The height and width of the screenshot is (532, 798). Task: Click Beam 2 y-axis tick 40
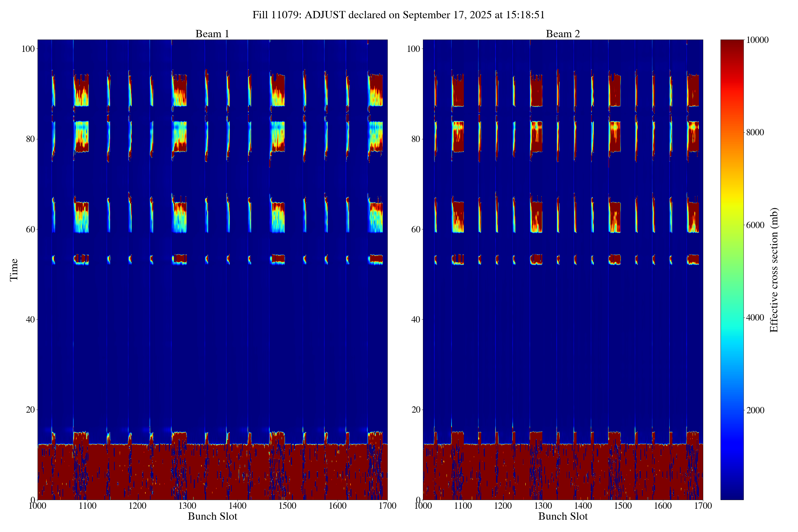pos(416,319)
